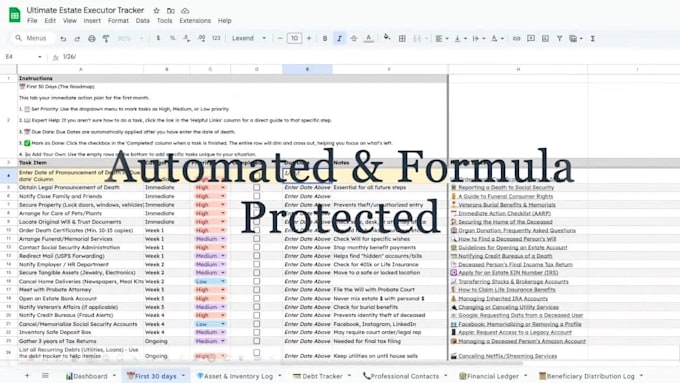Check Completed box for Arrange Funeral/Memorial Services

click(x=257, y=239)
